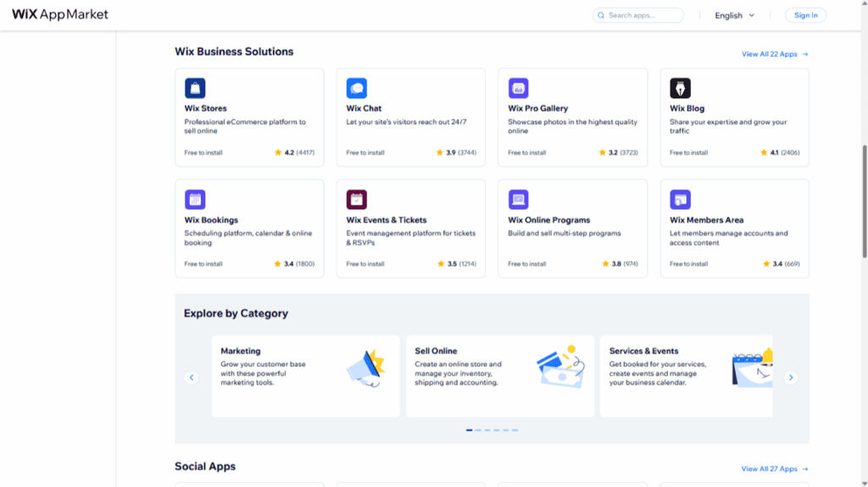
Task: Open the Wix Blog app title
Action: click(687, 108)
